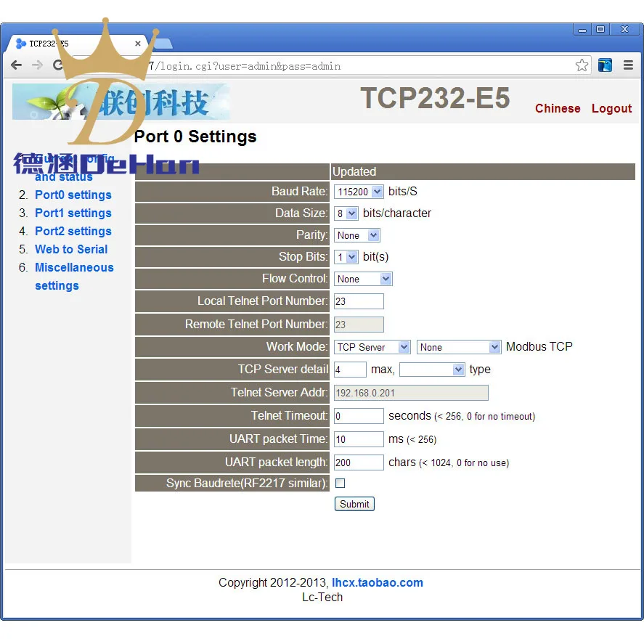
Task: Close the TCP232-E5 browser tab
Action: click(138, 43)
